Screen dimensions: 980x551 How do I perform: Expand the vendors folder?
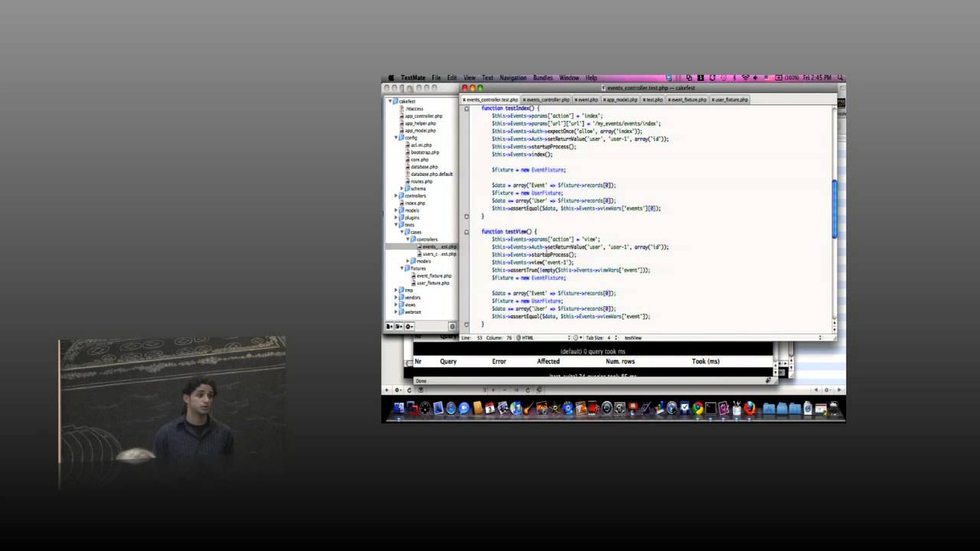tap(397, 298)
